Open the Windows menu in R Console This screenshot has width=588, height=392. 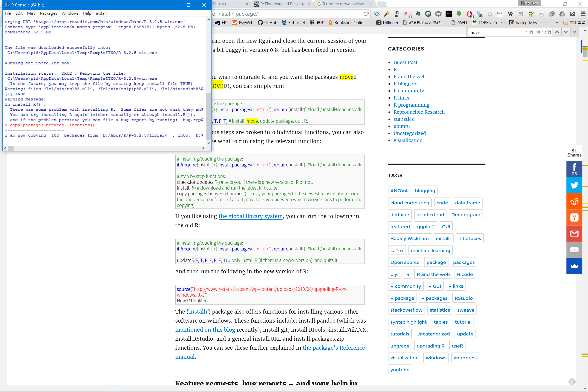tap(70, 13)
